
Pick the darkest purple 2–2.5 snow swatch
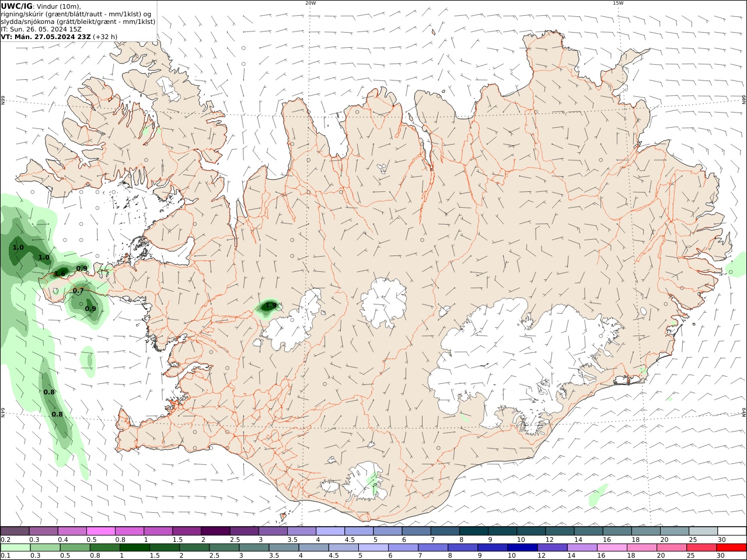[x=215, y=531]
